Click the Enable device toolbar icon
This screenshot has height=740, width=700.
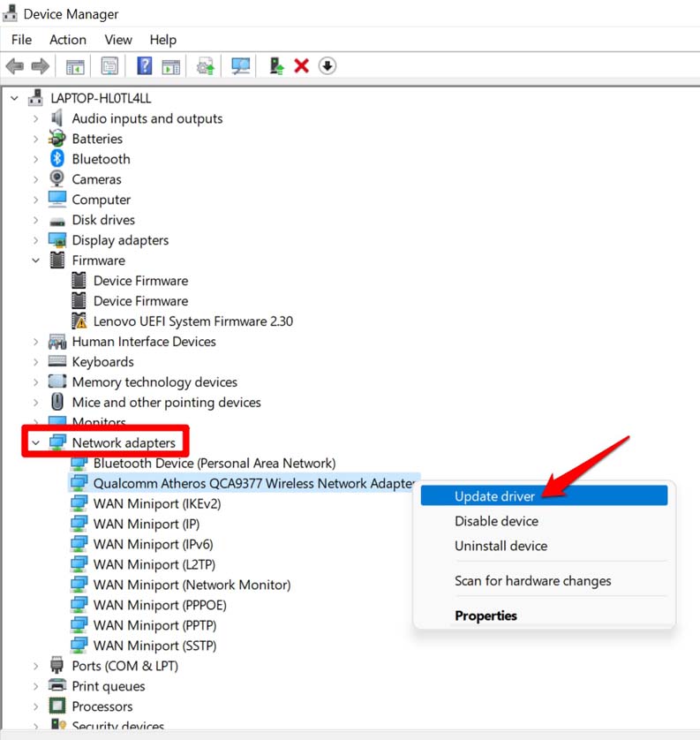276,66
